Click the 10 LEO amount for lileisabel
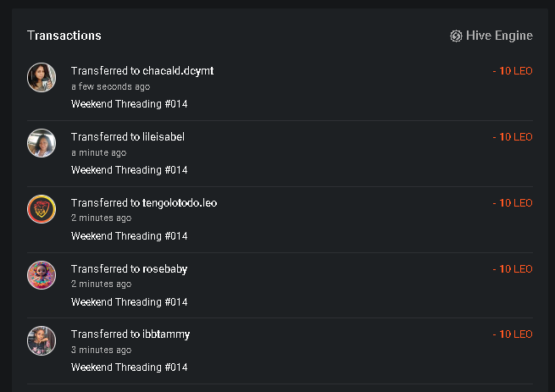Screen dimensions: 555x392 [x=513, y=137]
